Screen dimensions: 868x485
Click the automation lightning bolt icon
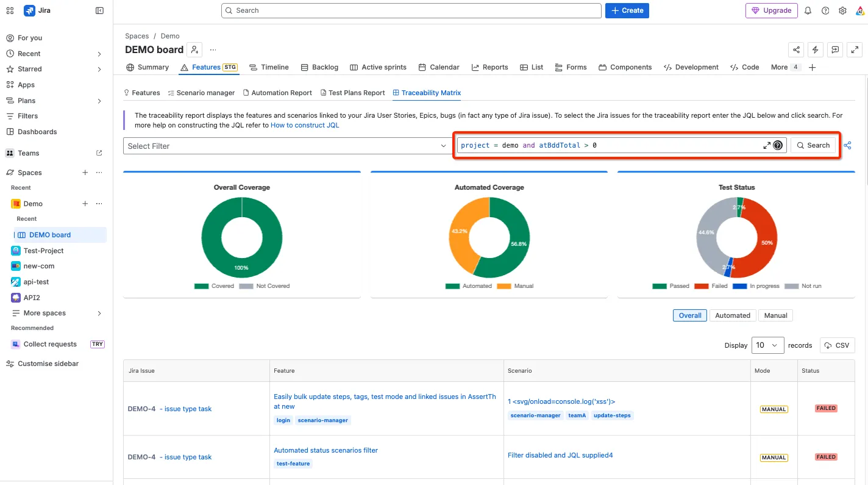coord(816,49)
